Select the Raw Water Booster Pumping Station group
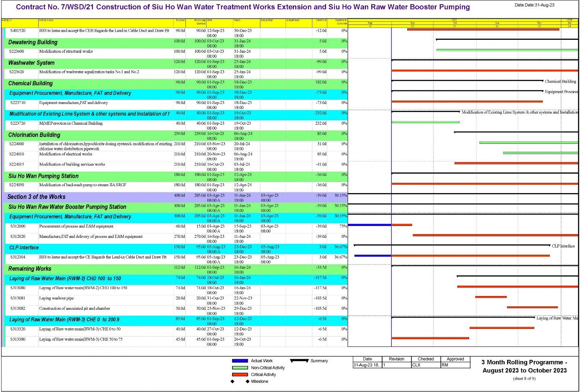Image resolution: width=580 pixels, height=392 pixels. pos(176,208)
